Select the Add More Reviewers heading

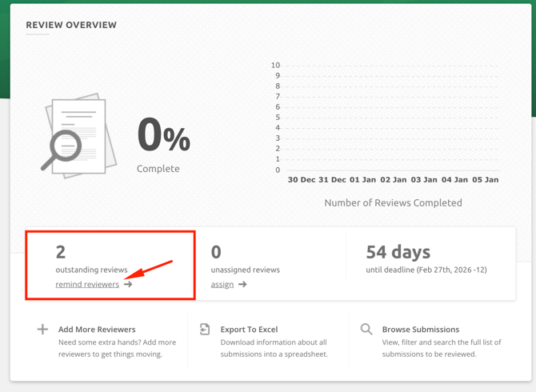(x=97, y=329)
